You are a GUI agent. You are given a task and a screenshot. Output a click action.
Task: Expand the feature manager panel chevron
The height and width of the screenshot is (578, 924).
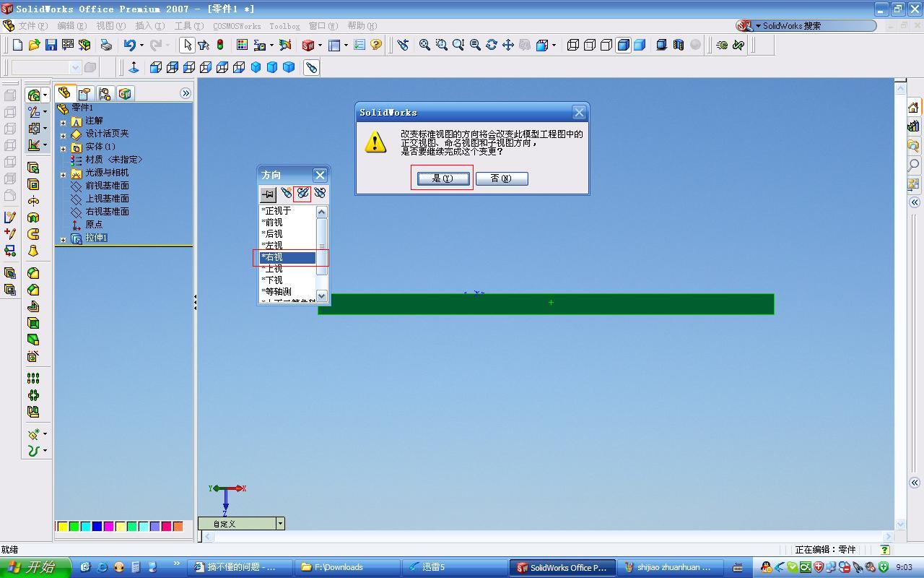[x=186, y=93]
